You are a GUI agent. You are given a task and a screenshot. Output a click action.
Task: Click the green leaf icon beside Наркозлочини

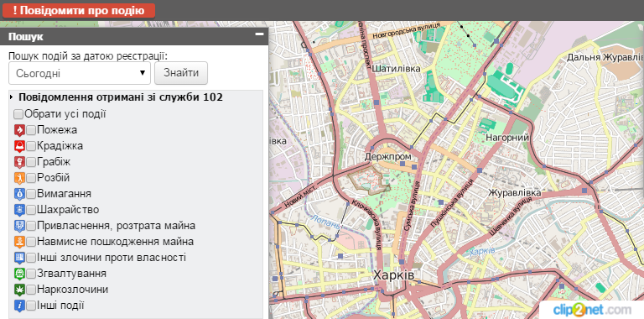pyautogui.click(x=19, y=290)
